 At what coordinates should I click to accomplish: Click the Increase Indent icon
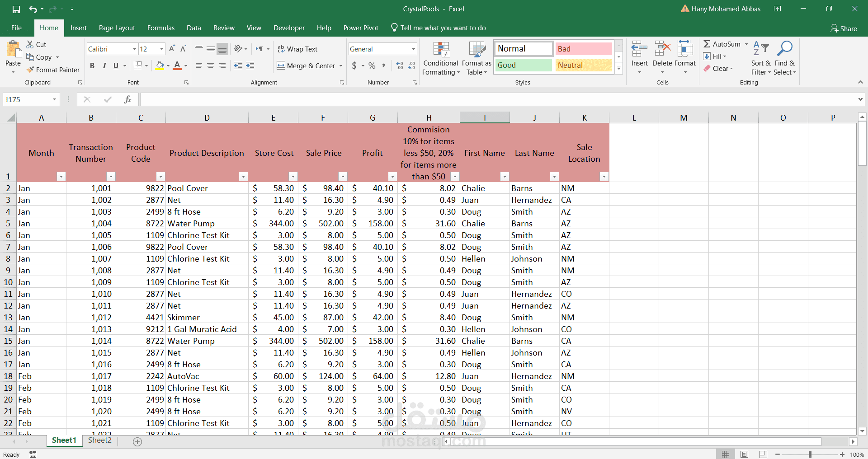pyautogui.click(x=250, y=66)
